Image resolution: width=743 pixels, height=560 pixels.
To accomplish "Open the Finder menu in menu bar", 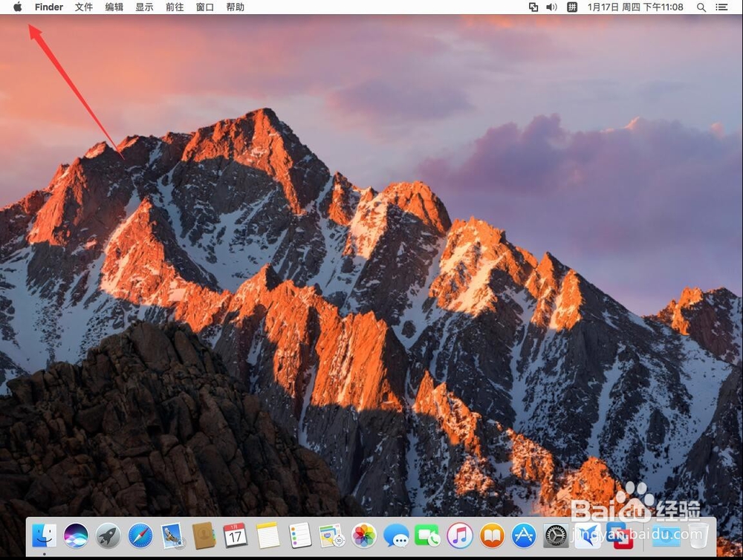I will 49,7.
